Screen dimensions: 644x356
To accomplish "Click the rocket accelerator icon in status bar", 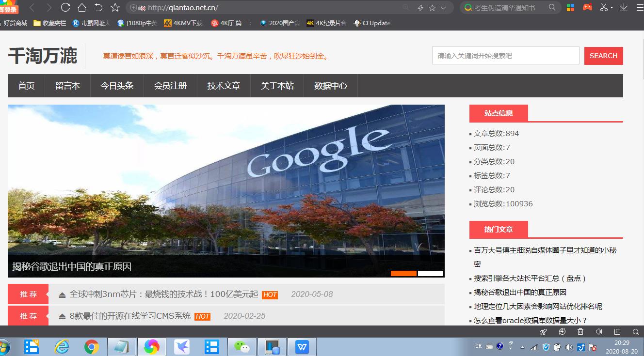I will tap(544, 332).
